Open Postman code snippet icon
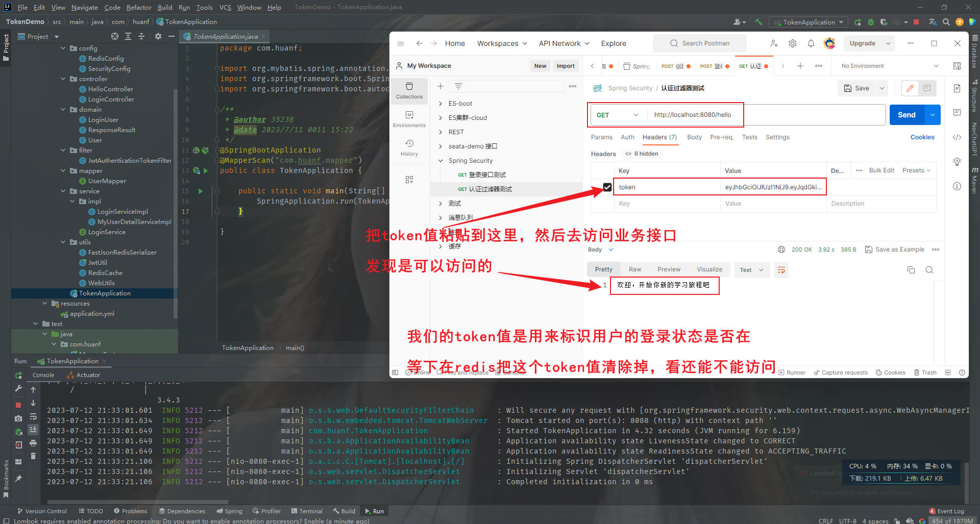The width and height of the screenshot is (980, 524). click(x=957, y=137)
